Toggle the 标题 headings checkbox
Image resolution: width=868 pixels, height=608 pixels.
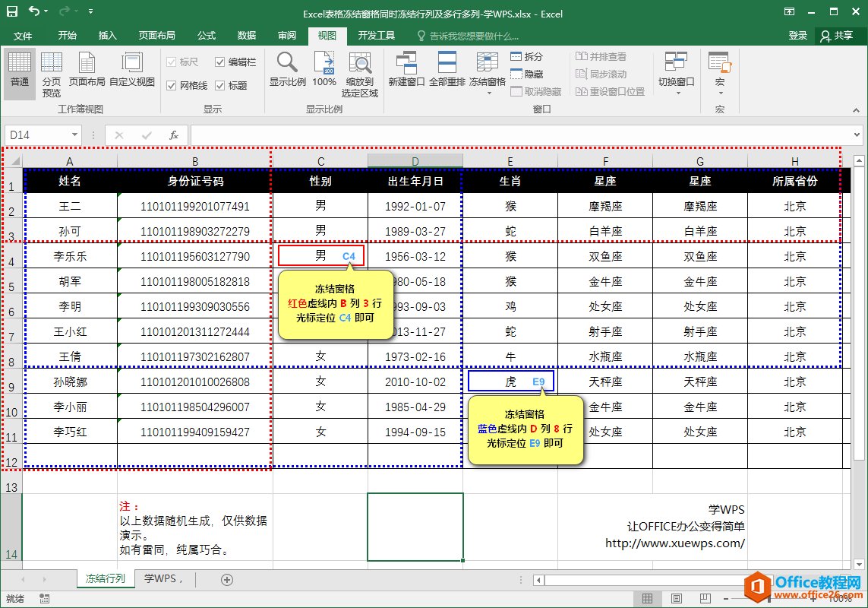[219, 85]
